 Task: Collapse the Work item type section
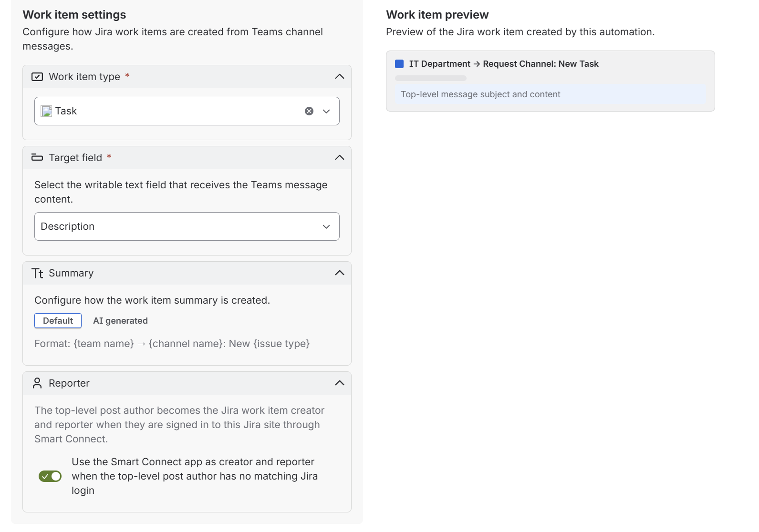click(340, 77)
